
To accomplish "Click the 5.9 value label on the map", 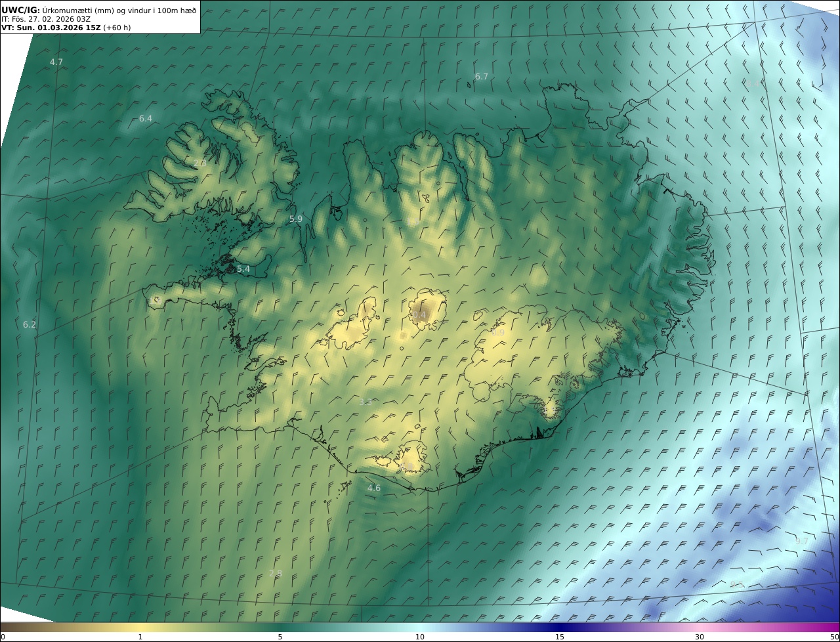I will pos(296,219).
